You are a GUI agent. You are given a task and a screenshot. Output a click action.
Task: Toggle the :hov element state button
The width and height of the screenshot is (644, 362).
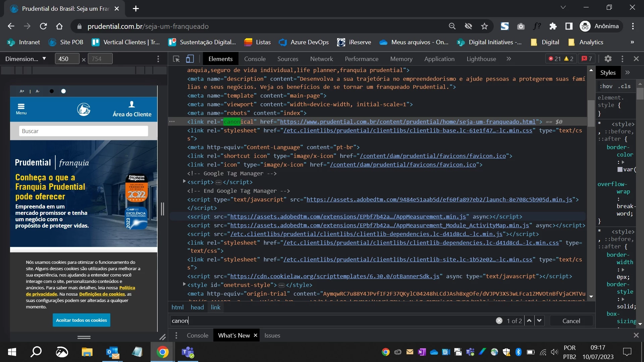606,86
